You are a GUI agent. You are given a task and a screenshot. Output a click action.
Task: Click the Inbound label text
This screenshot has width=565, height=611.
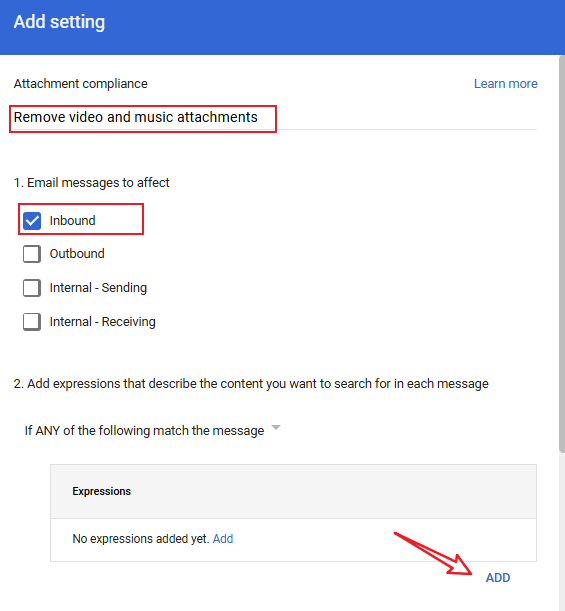72,221
